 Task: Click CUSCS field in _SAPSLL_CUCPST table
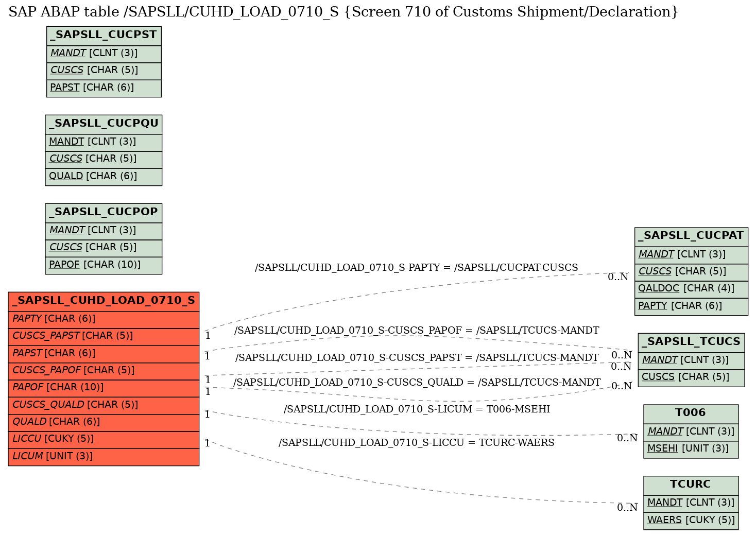pos(104,71)
